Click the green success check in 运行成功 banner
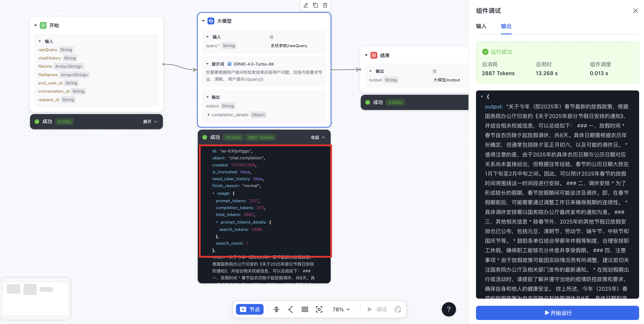This screenshot has width=644, height=324. [x=485, y=52]
